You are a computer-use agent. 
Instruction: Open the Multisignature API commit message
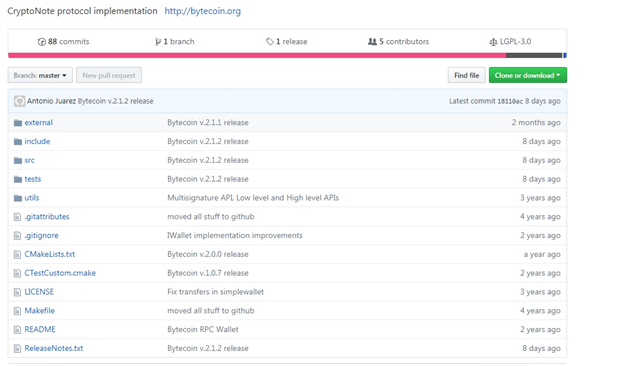point(253,198)
